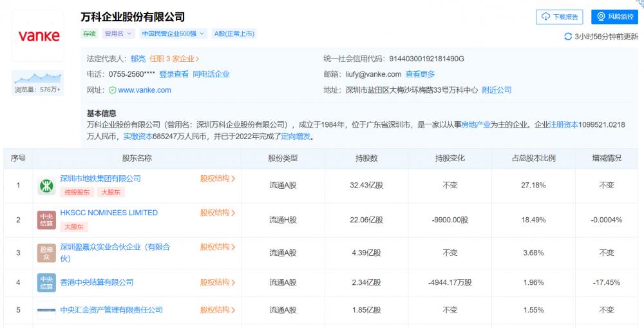The width and height of the screenshot is (644, 328).
Task: Open legal representative 郁亮 link
Action: pos(138,59)
